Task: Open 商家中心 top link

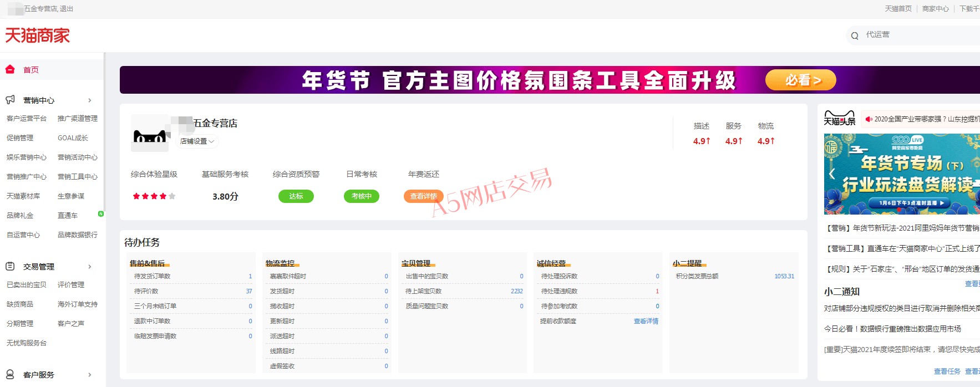Action: point(936,9)
